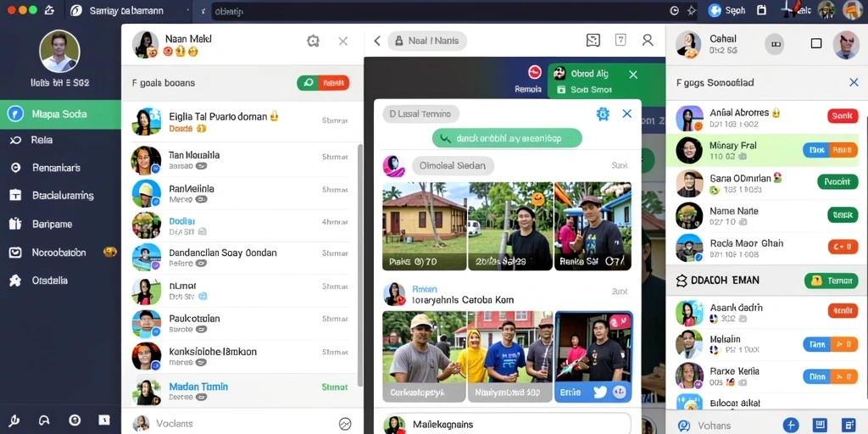
Task: Toggle the pill switch next to Cahal
Action: coord(775,44)
